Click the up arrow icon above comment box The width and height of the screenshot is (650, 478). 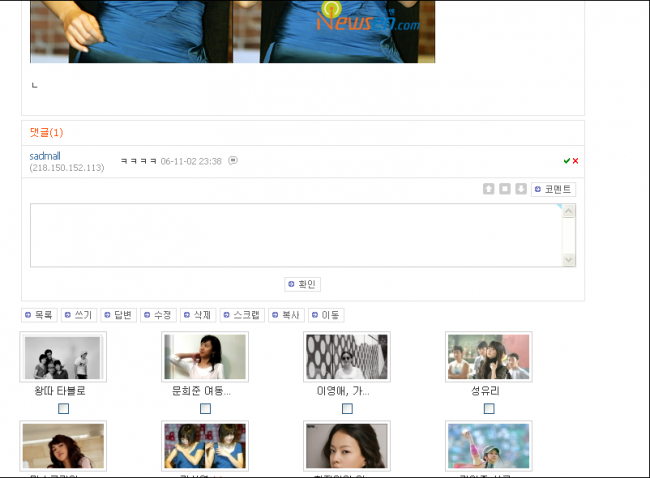pos(489,189)
